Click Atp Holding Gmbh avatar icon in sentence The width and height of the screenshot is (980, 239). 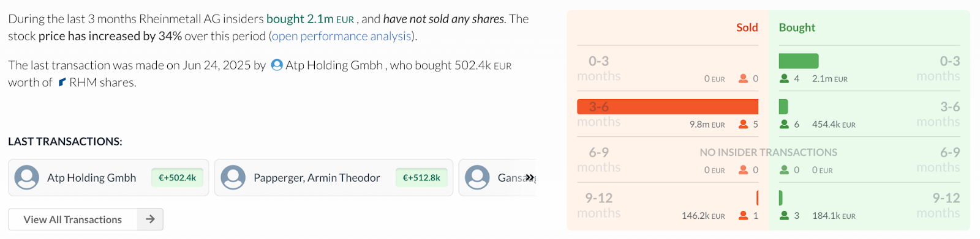(277, 65)
